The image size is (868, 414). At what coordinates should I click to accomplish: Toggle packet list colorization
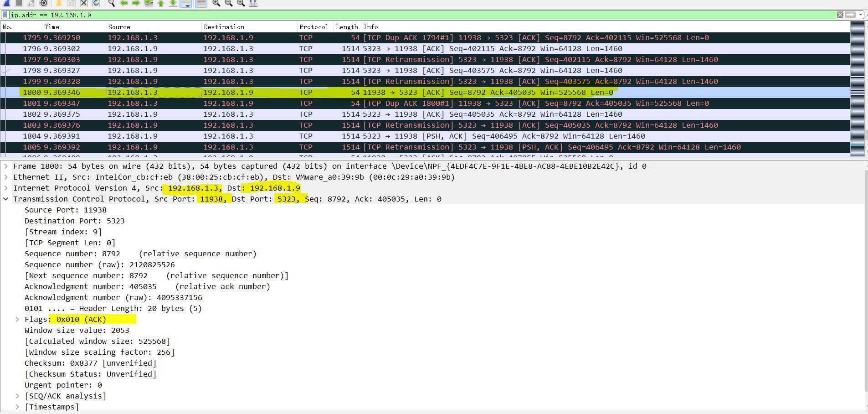[201, 3]
